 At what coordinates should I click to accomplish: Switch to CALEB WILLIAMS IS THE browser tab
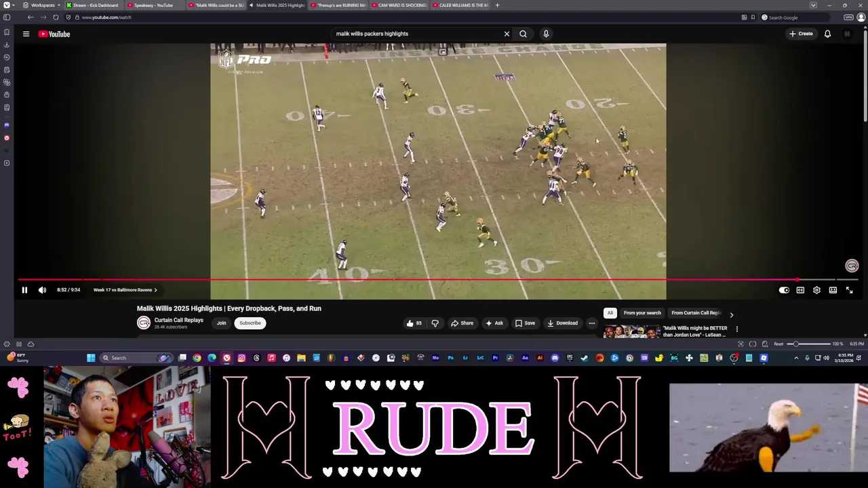(x=461, y=5)
